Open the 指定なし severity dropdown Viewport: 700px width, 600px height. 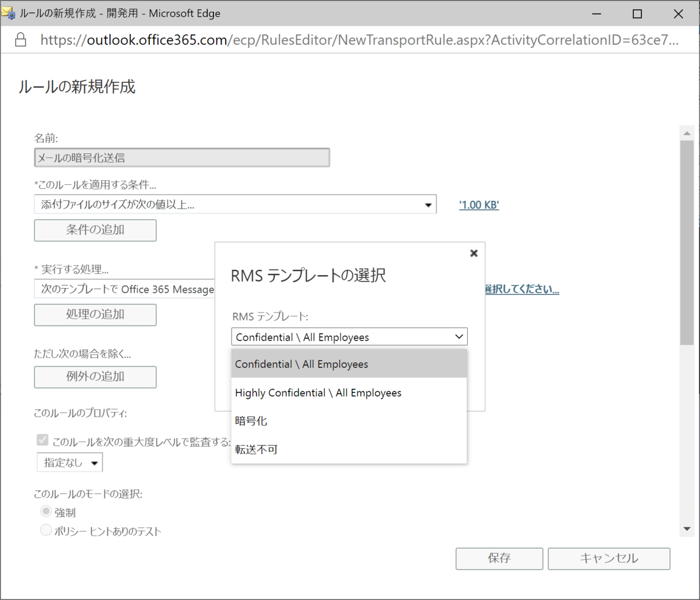[x=70, y=463]
